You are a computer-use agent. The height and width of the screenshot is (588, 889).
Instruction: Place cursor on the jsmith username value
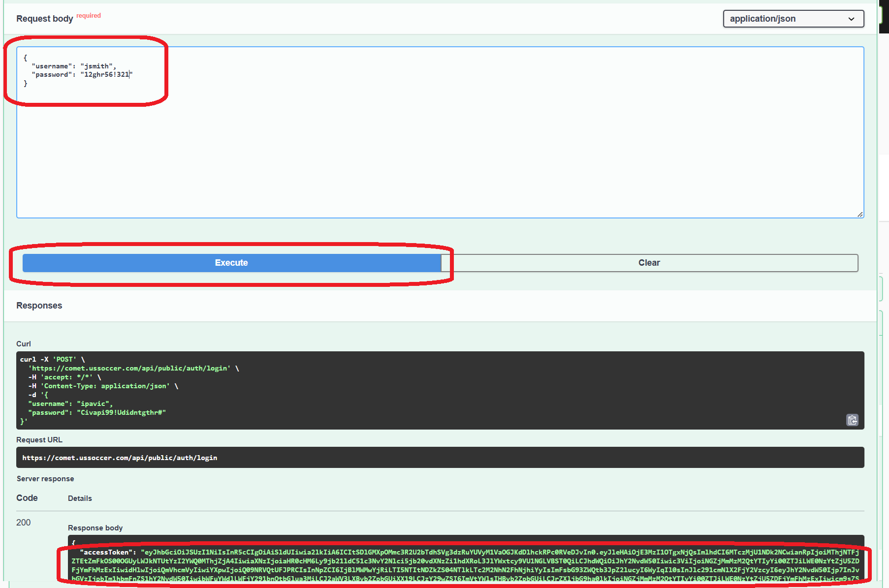point(97,66)
